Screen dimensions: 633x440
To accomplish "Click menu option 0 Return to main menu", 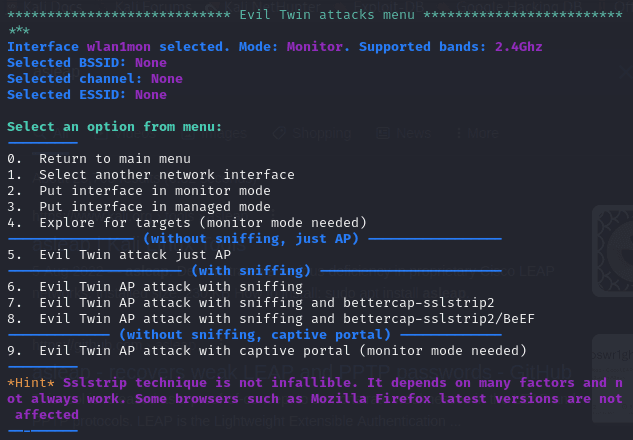I will [x=99, y=159].
